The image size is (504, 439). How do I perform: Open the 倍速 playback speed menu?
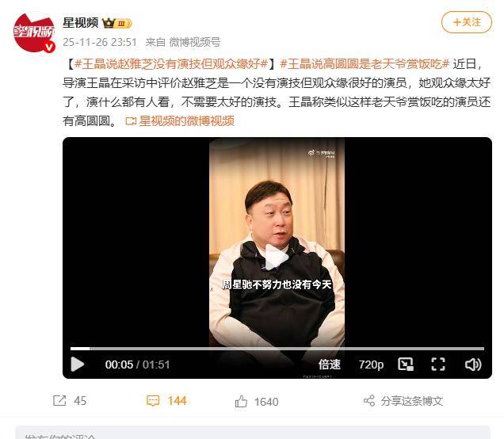[x=330, y=365]
